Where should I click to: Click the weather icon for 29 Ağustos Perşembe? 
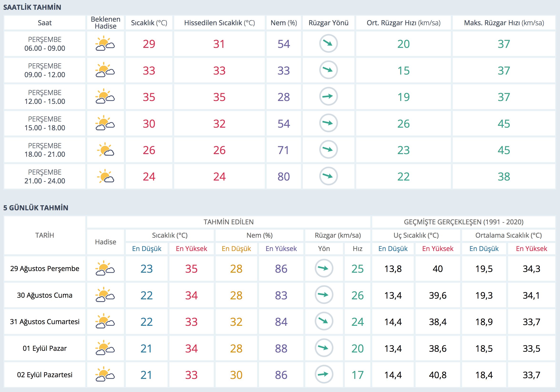105,268
